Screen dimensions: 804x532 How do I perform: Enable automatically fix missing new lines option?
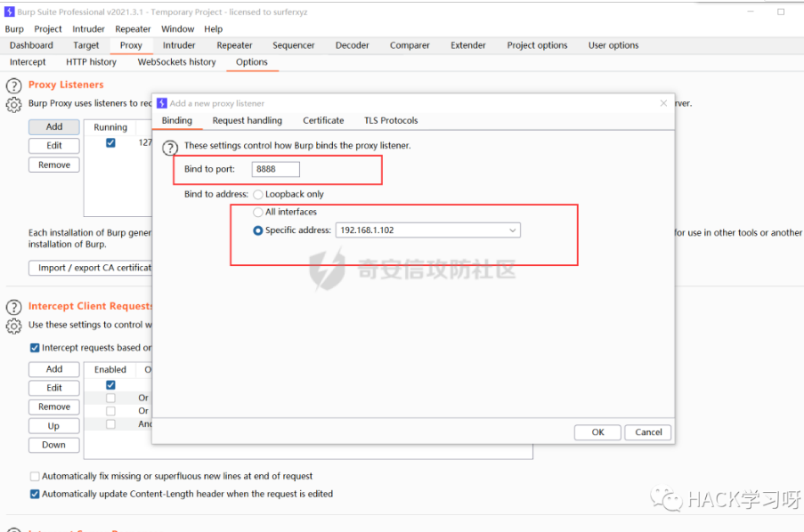(x=35, y=477)
